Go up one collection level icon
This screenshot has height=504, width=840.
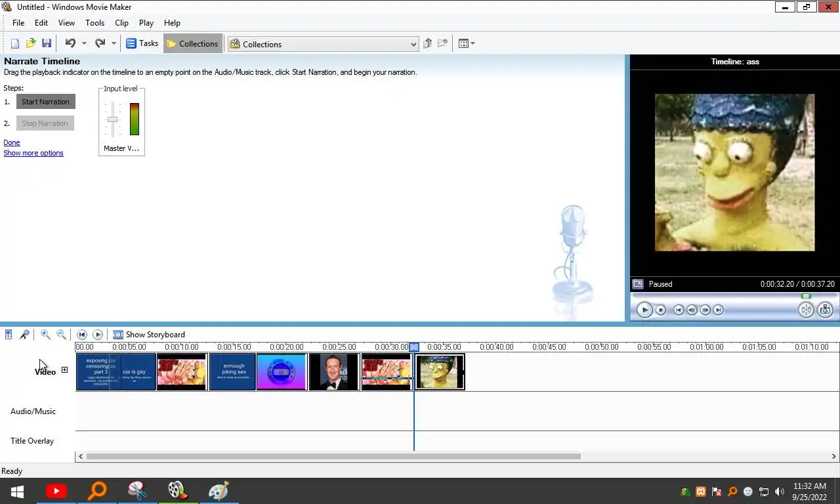coord(428,43)
